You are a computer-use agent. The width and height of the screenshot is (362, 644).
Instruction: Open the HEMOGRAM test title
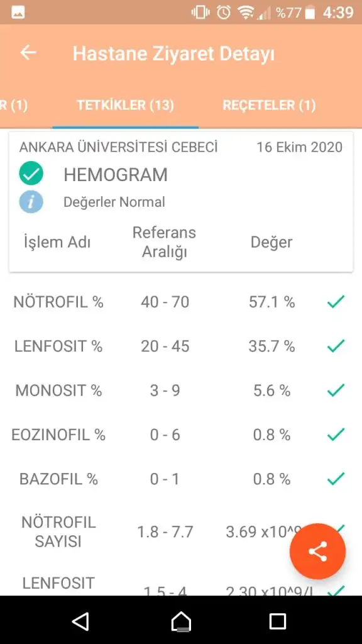point(116,175)
